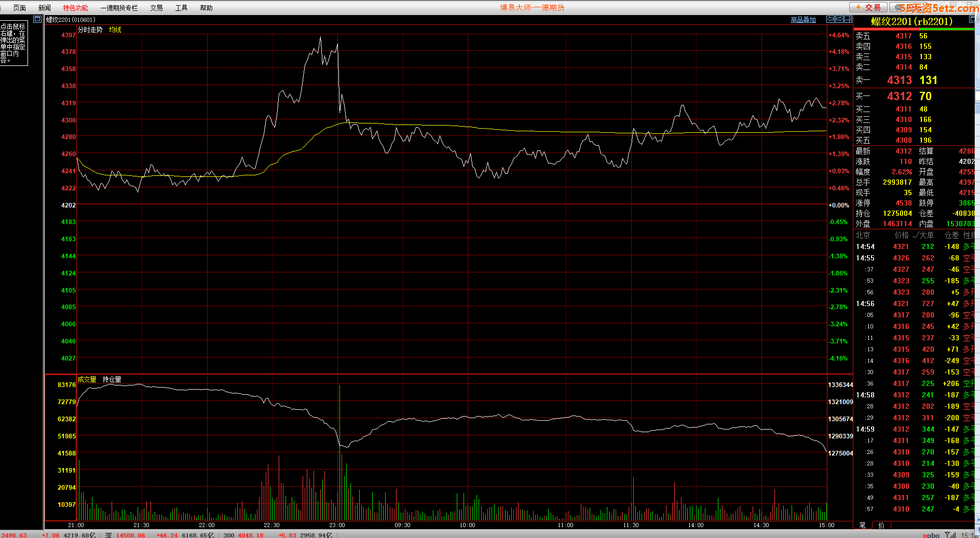Click the 买一 bid price 4312
Screen dimensions: 980x538
click(899, 96)
